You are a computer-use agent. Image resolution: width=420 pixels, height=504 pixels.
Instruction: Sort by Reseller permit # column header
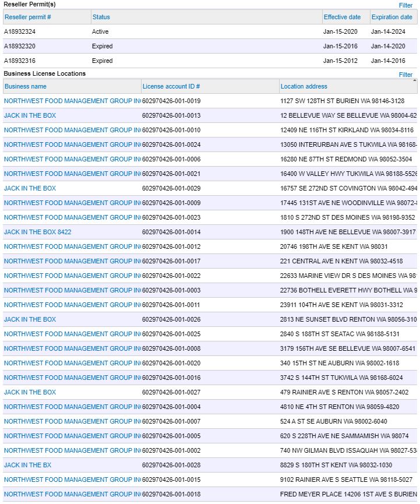[x=27, y=17]
